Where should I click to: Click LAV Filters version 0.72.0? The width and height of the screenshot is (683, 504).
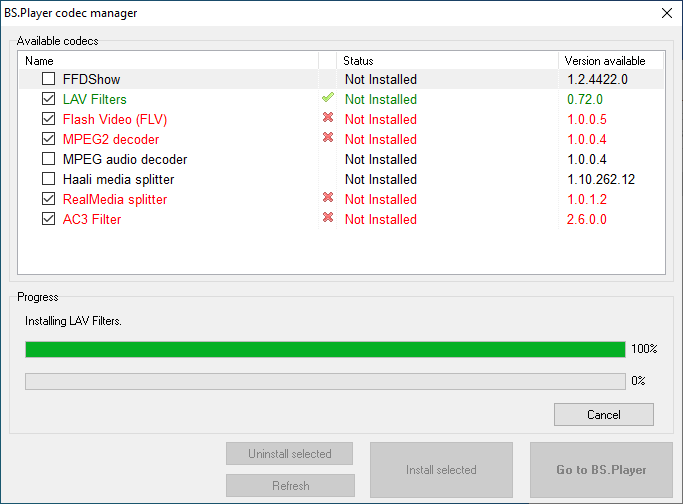click(585, 99)
